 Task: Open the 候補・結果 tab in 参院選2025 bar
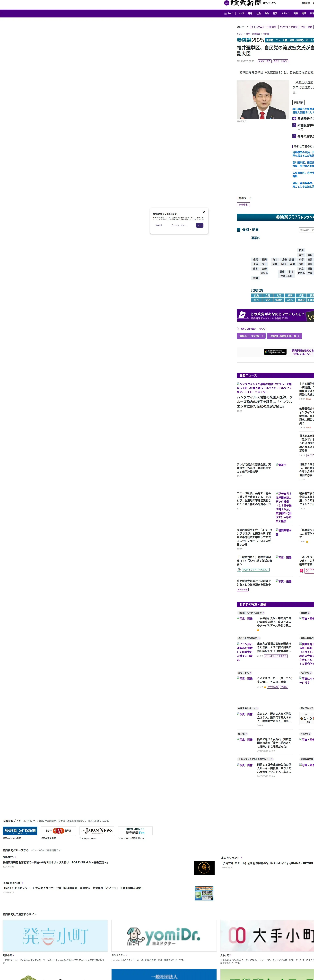(x=297, y=40)
